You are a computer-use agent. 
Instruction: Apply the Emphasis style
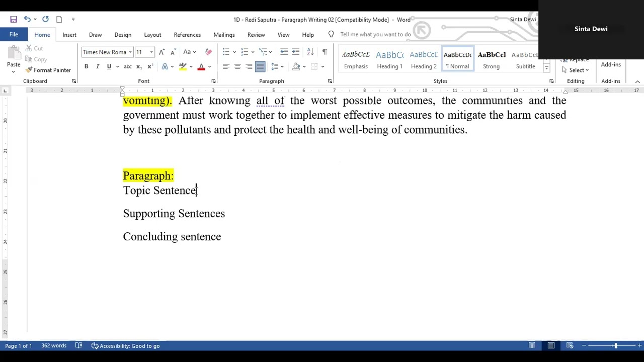tap(356, 60)
